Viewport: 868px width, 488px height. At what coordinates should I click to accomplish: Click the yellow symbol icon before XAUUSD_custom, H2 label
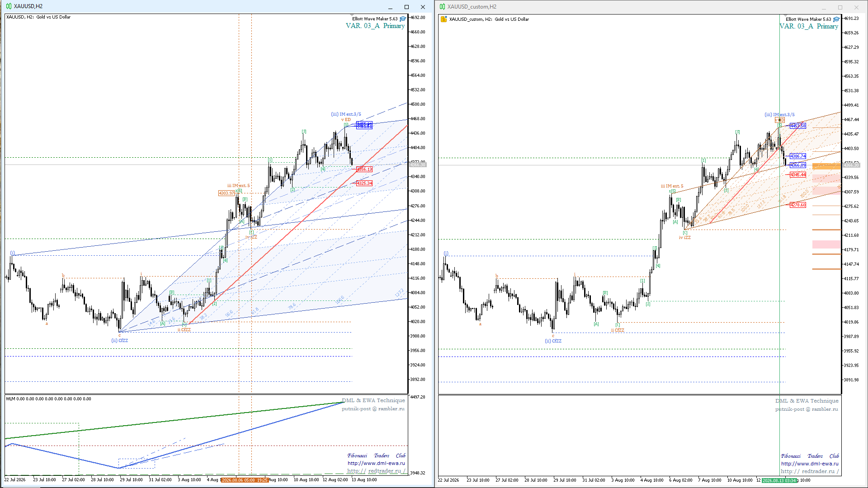coord(444,19)
